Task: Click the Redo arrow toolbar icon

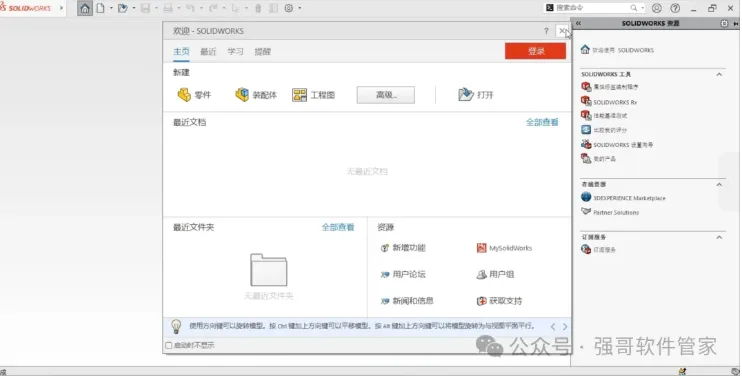Action: 213,8
